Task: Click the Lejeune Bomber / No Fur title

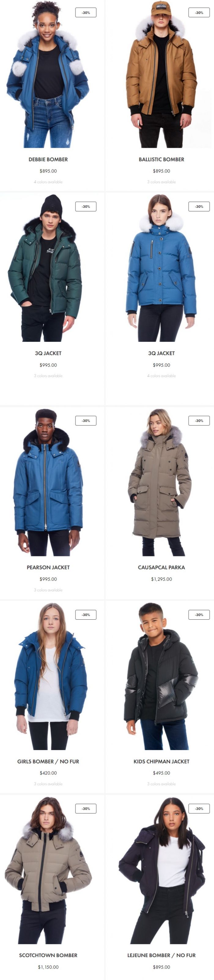Action: 161,955
